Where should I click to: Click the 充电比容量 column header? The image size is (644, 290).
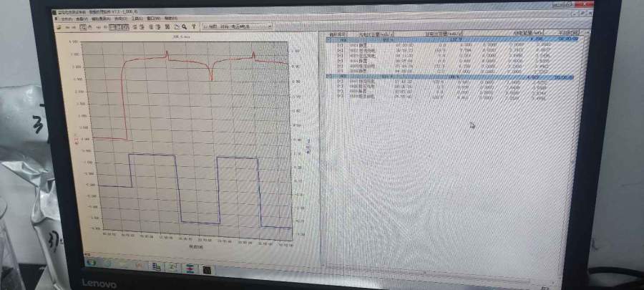(x=376, y=34)
